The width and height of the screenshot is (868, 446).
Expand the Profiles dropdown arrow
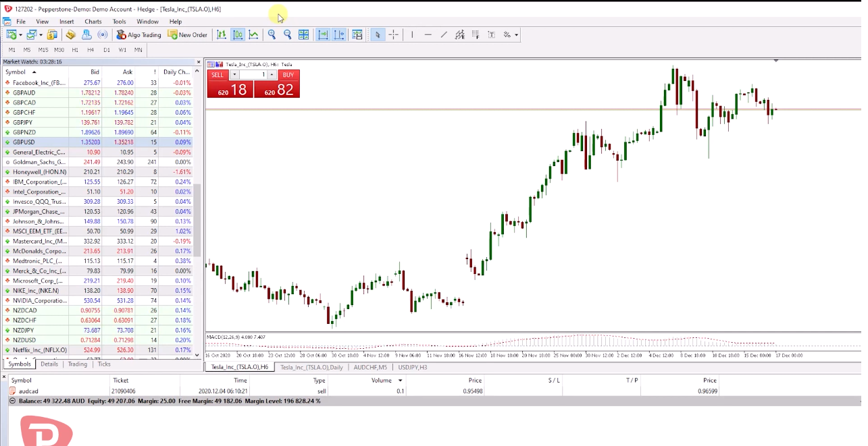click(41, 35)
